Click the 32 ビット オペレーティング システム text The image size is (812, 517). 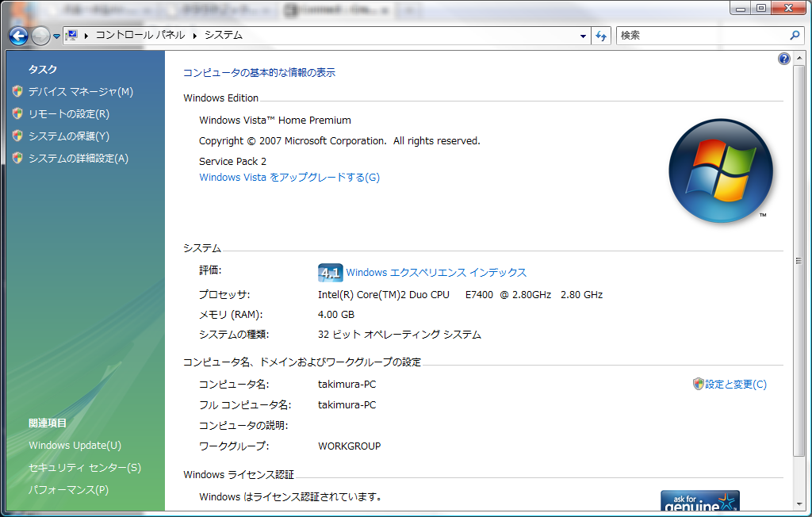[x=400, y=335]
